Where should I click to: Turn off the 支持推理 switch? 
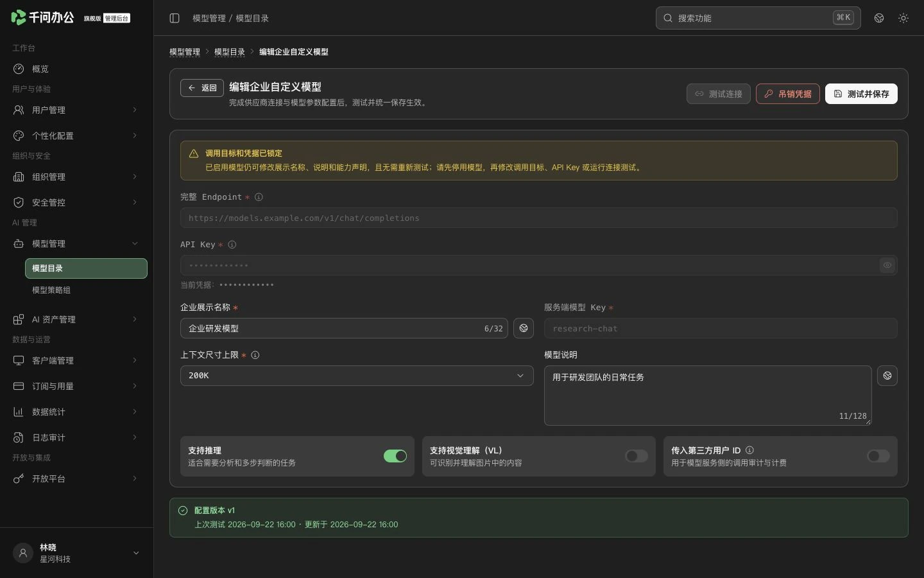pos(395,456)
